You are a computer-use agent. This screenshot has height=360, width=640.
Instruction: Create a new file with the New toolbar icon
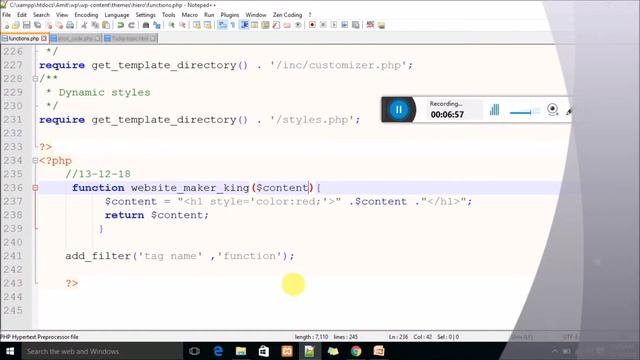6,25
